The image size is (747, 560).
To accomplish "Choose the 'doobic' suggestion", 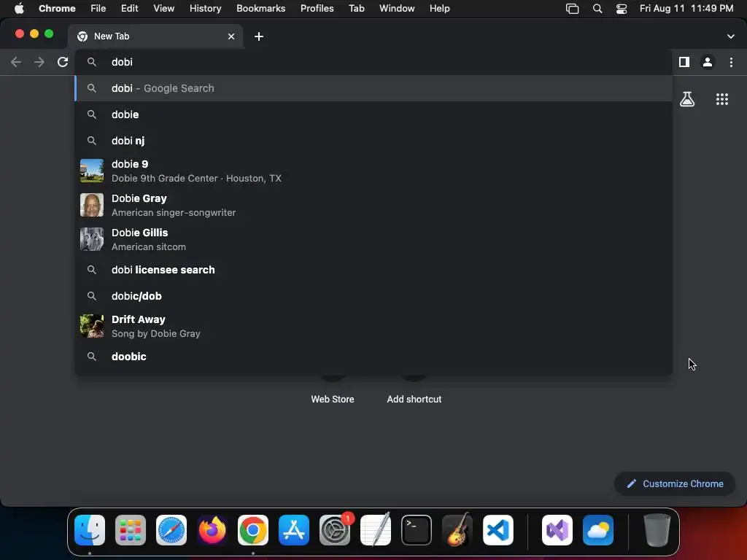I will click(x=373, y=356).
